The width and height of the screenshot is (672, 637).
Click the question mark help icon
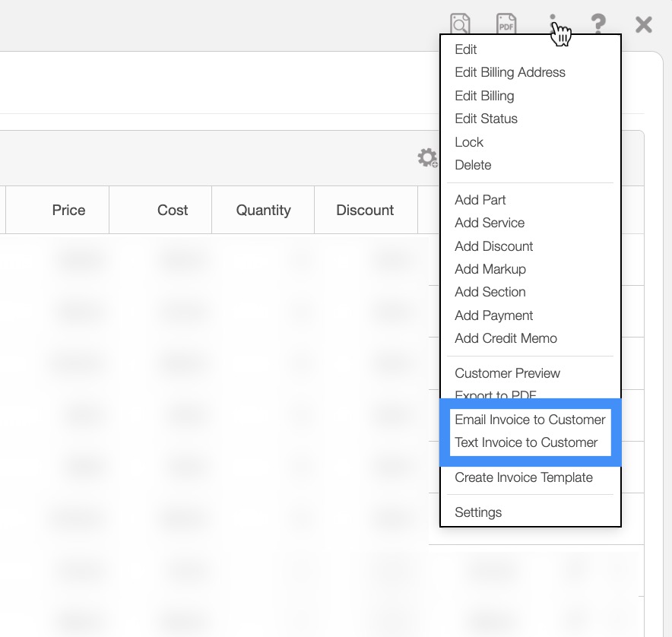(x=598, y=24)
